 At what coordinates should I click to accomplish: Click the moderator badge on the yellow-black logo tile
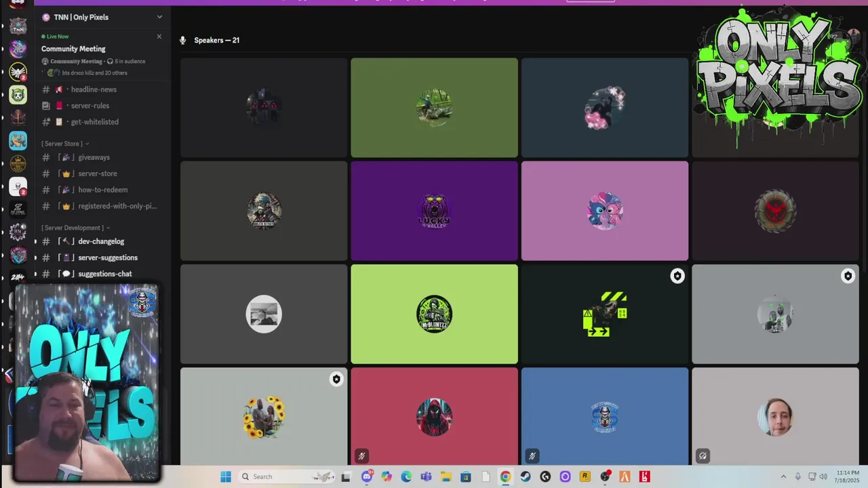(x=677, y=276)
